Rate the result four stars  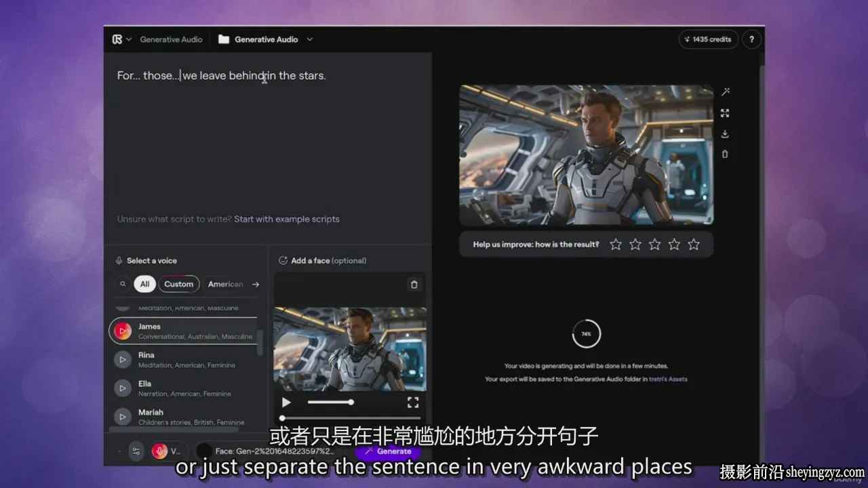pos(674,244)
